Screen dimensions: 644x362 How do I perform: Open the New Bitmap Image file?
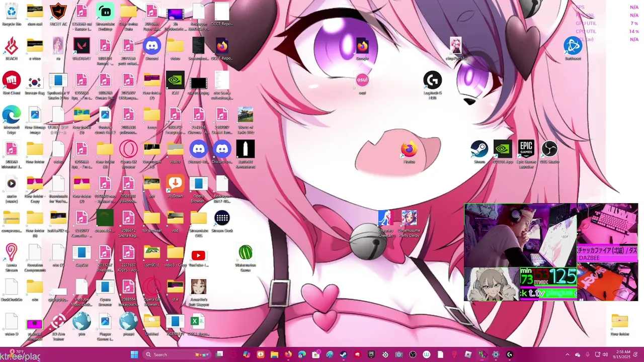click(x=35, y=120)
